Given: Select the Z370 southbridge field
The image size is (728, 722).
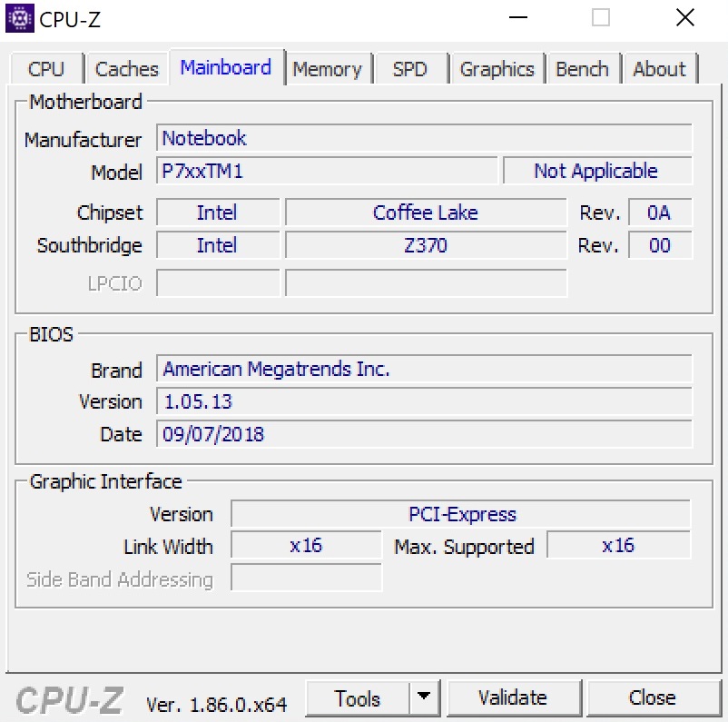Looking at the screenshot, I should point(426,245).
